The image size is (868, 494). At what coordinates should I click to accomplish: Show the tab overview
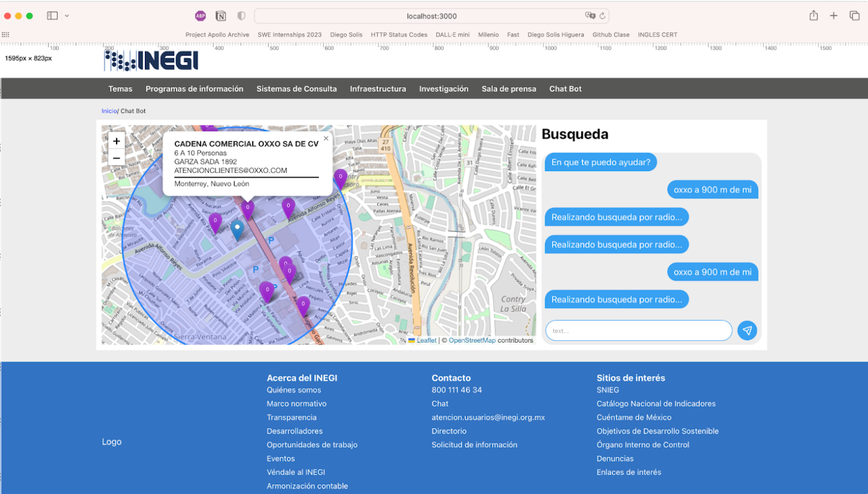point(854,16)
